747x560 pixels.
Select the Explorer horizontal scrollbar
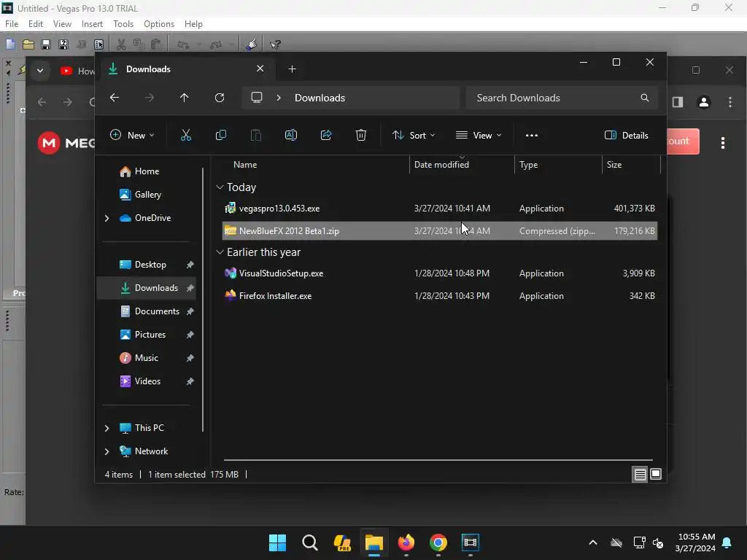click(438, 460)
